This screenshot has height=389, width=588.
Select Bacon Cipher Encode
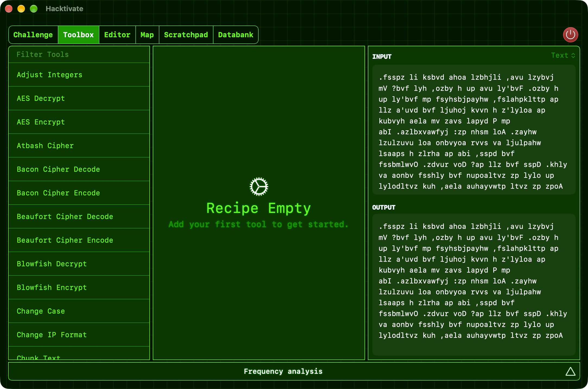click(x=79, y=193)
